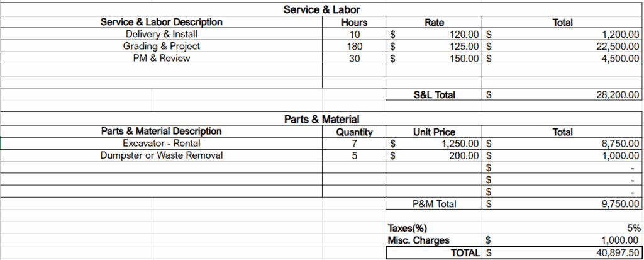Select the S&L Total amount 28,200.00

(x=562, y=95)
